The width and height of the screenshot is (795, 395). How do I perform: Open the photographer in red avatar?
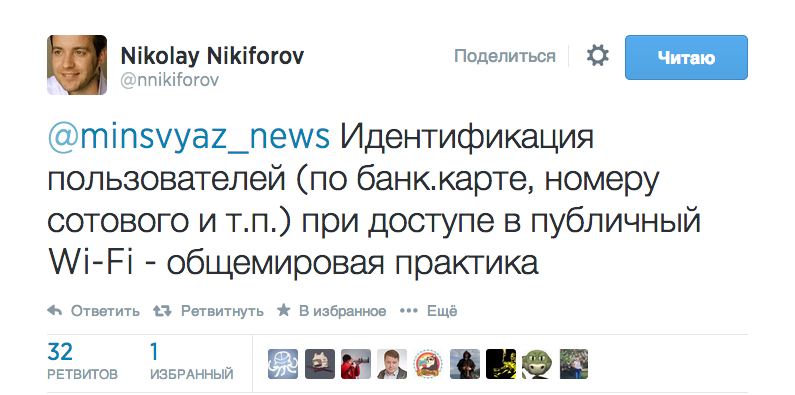point(356,364)
